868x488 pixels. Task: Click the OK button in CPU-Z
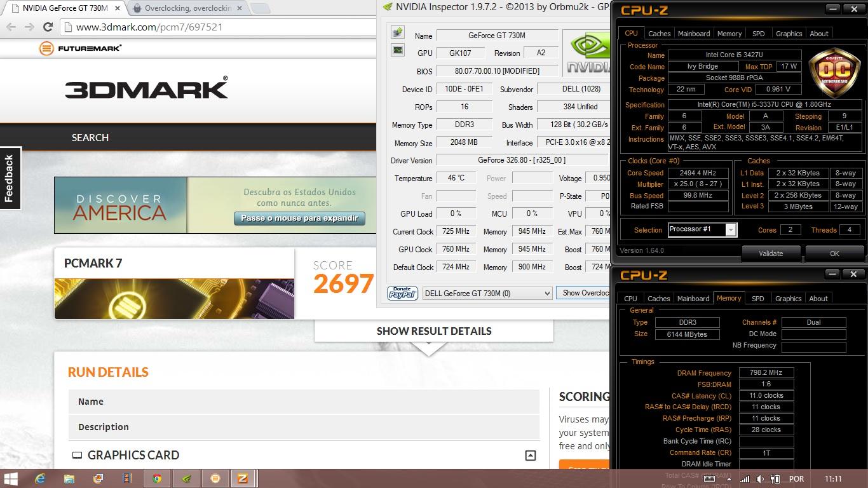coord(834,254)
